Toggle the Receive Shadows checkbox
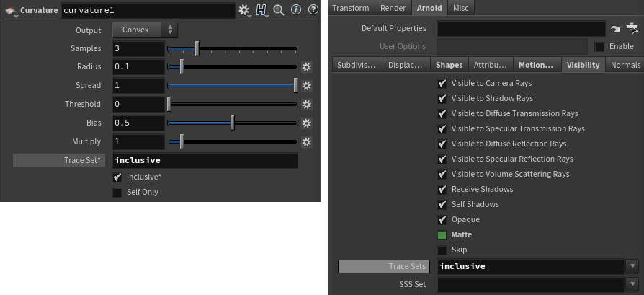644x295 pixels. (x=442, y=190)
